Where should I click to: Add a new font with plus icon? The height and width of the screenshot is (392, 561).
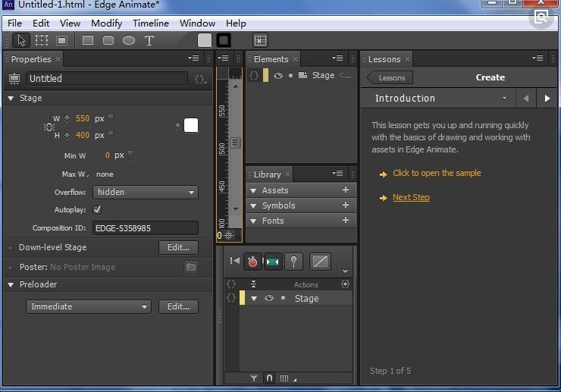coord(345,220)
